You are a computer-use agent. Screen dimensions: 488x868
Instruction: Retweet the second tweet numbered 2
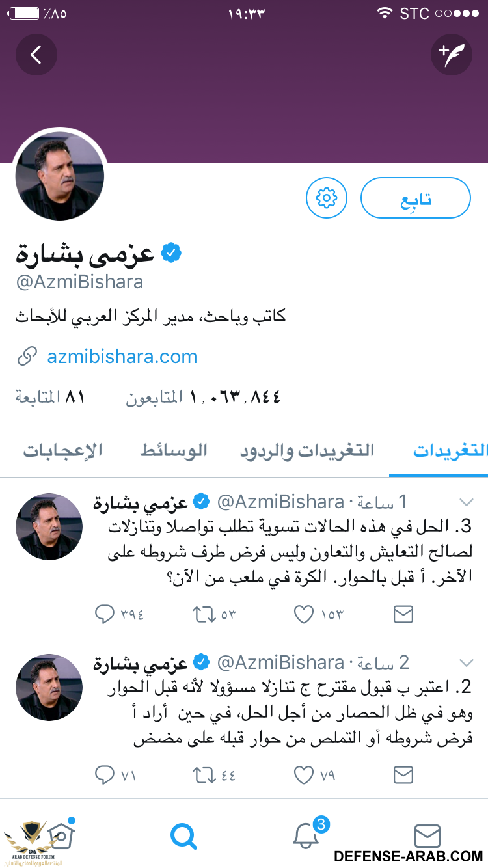[x=204, y=775]
